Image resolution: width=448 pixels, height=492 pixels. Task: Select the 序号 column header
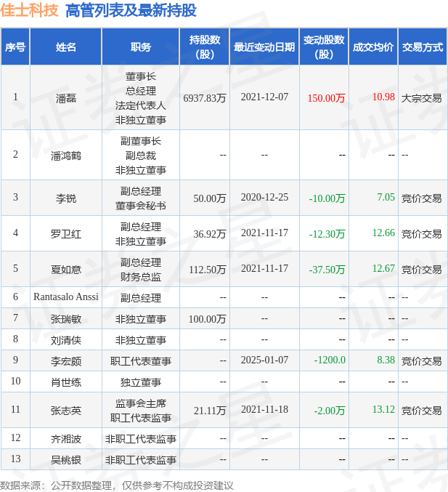point(15,47)
